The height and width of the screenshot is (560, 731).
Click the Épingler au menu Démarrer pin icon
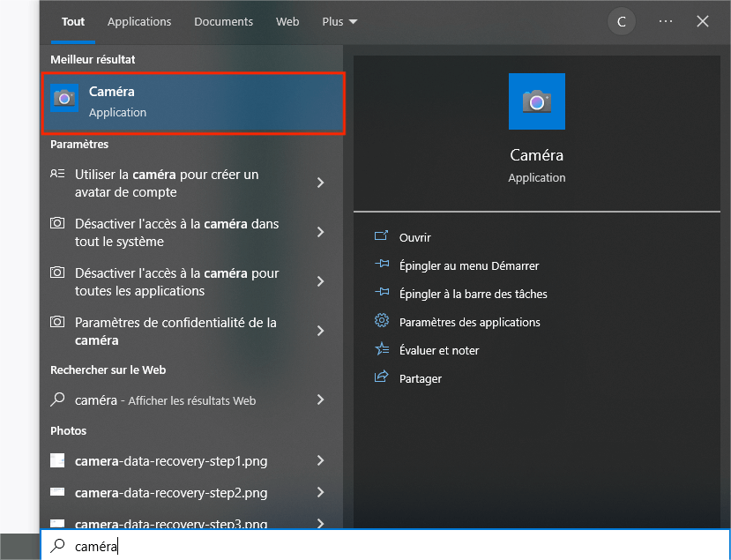point(382,265)
